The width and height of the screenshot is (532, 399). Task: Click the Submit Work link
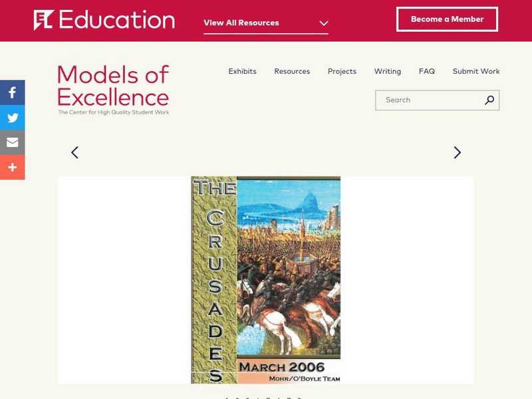click(x=476, y=71)
